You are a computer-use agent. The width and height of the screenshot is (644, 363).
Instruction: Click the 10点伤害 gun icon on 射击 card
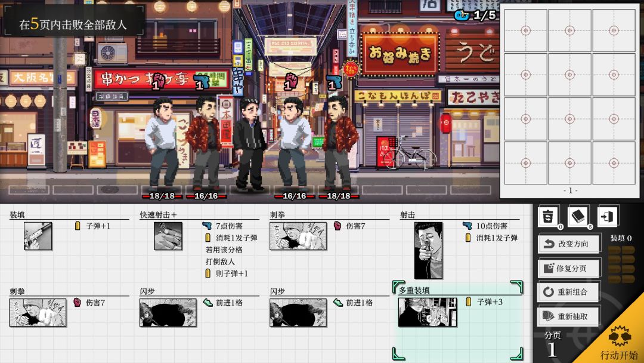coord(467,226)
